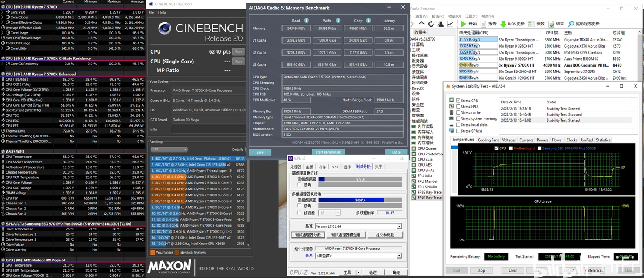Click the BIOS更新 green download arrow
The height and width of the screenshot is (278, 644).
point(503,24)
